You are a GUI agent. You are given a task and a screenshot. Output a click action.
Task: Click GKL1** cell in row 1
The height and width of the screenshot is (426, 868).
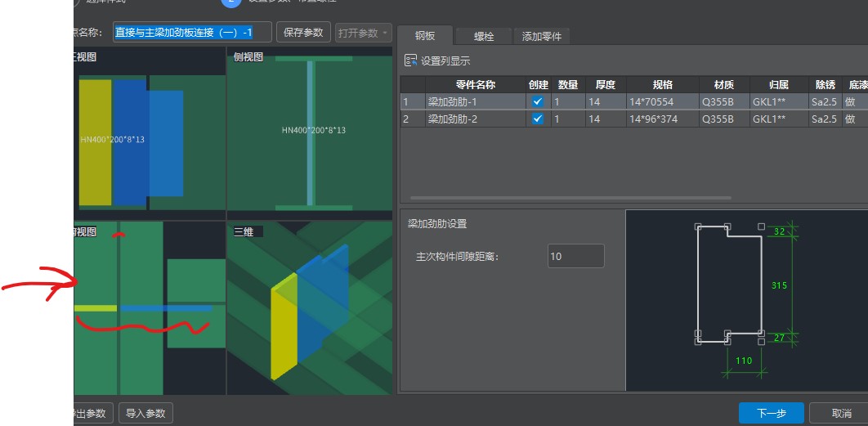779,102
